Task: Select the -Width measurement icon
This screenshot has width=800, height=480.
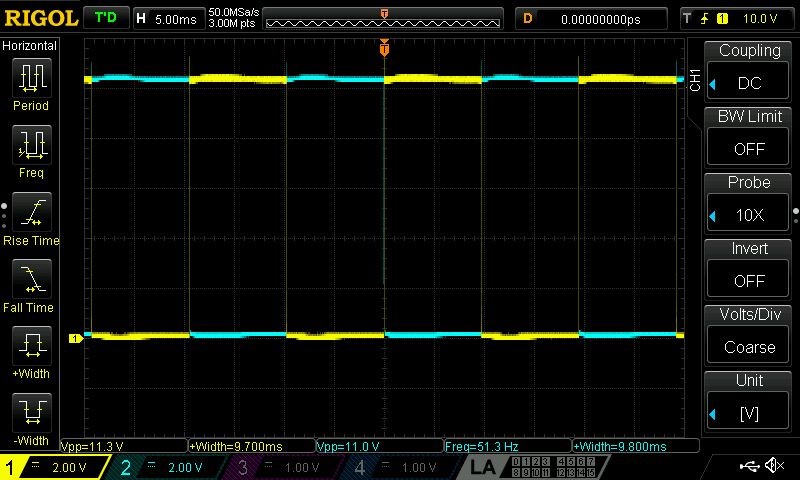Action: point(32,413)
